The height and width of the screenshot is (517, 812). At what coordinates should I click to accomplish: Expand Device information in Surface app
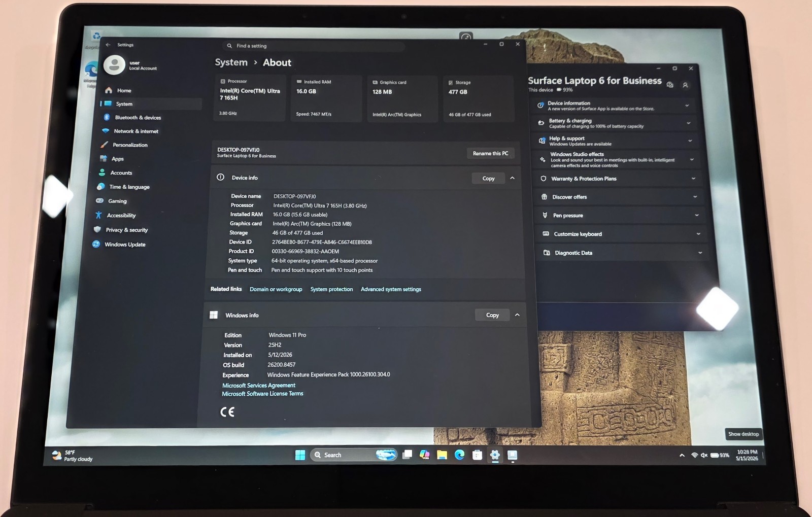pos(687,106)
